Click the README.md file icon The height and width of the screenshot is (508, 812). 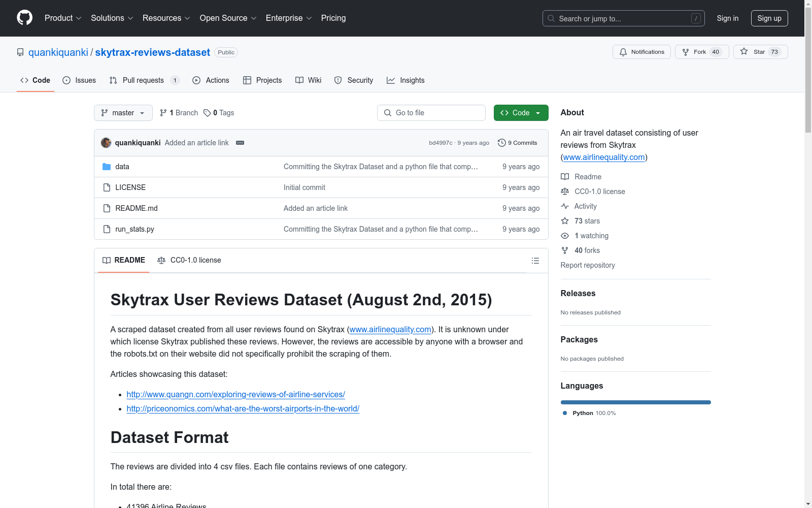click(107, 208)
